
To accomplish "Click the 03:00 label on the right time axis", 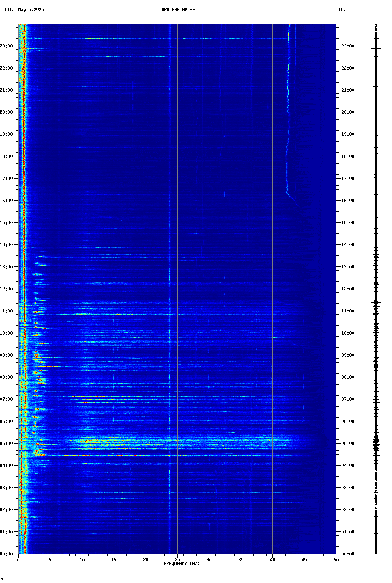I will click(x=348, y=488).
